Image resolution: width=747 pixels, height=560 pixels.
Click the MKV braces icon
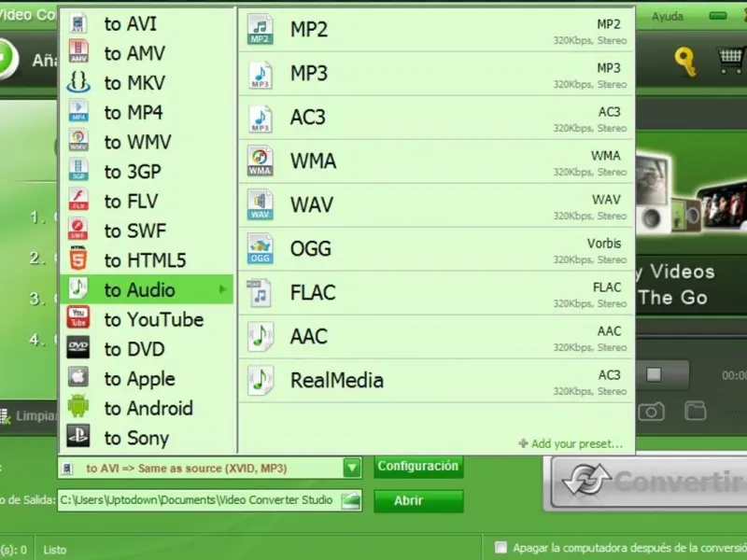(x=78, y=82)
